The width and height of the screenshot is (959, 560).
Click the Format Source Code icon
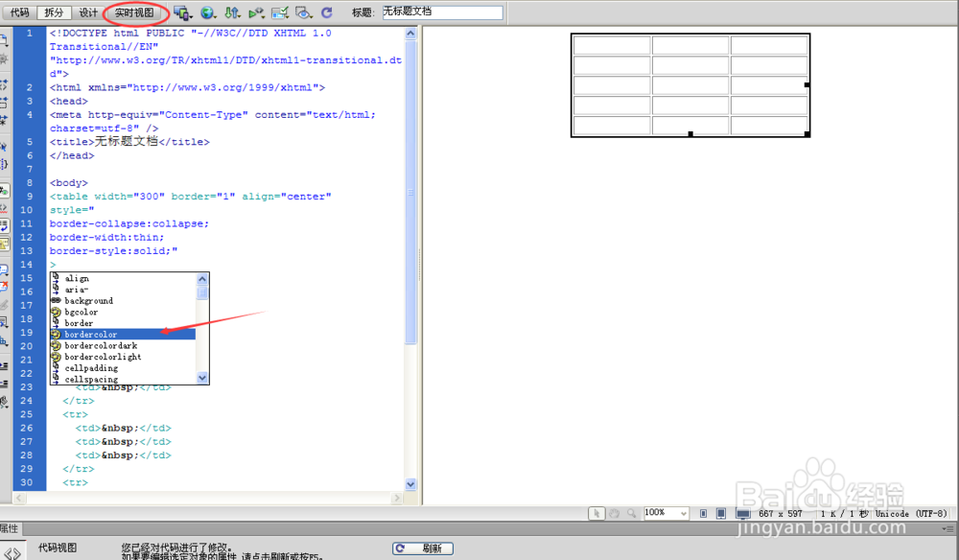coord(4,402)
